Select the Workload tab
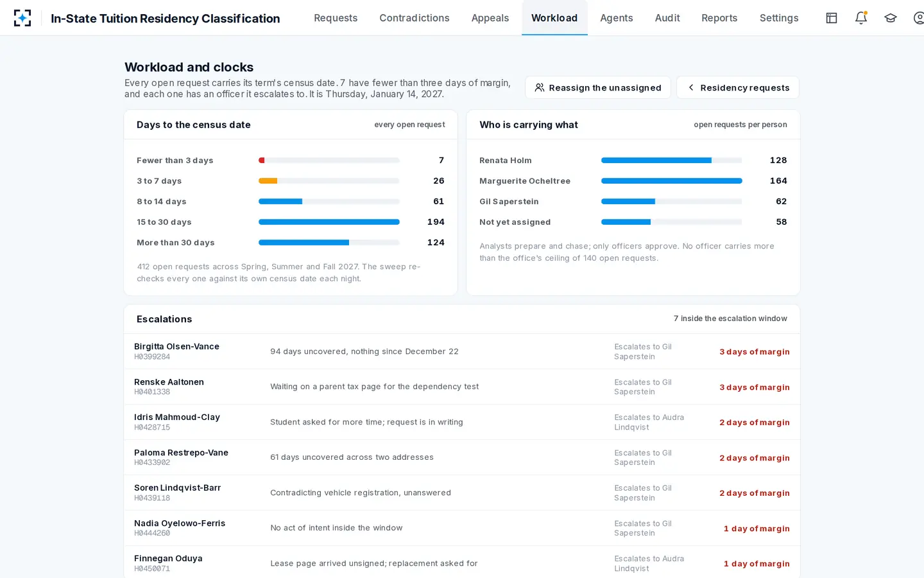Screen dimensions: 924x578 tap(554, 18)
